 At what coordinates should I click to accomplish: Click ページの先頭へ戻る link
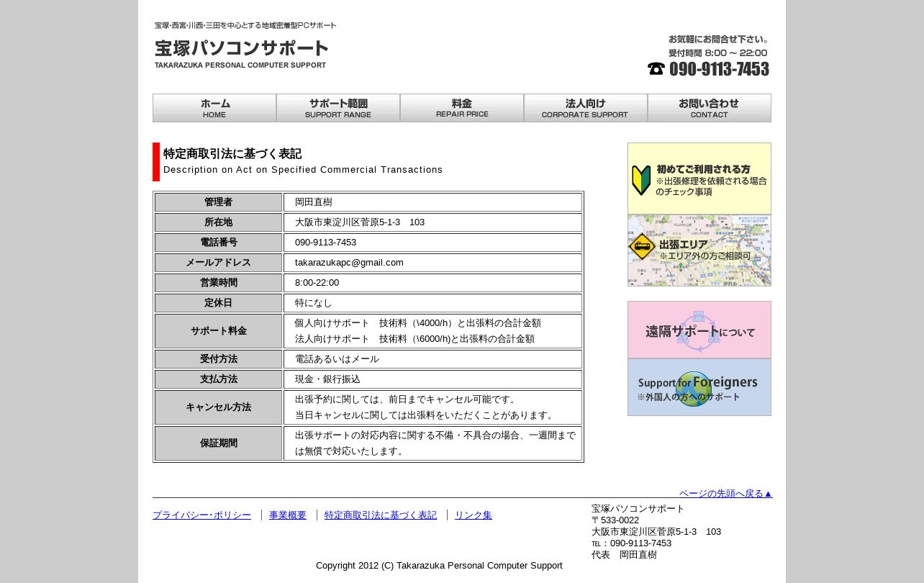pyautogui.click(x=725, y=493)
